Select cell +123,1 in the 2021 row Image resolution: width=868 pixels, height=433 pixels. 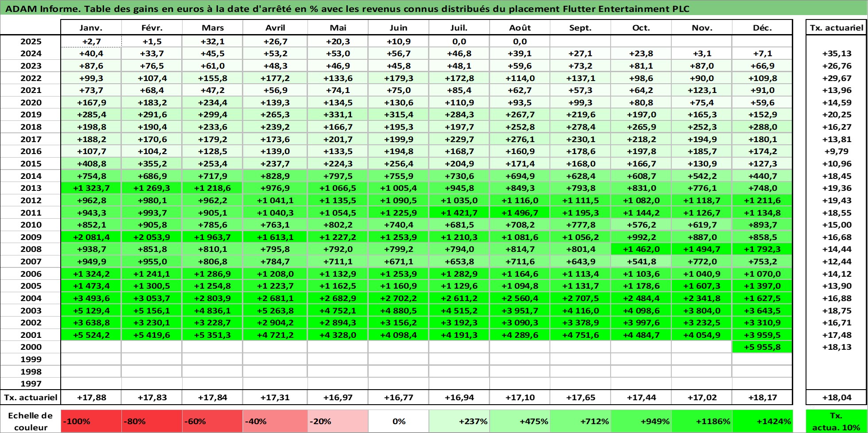pyautogui.click(x=702, y=90)
